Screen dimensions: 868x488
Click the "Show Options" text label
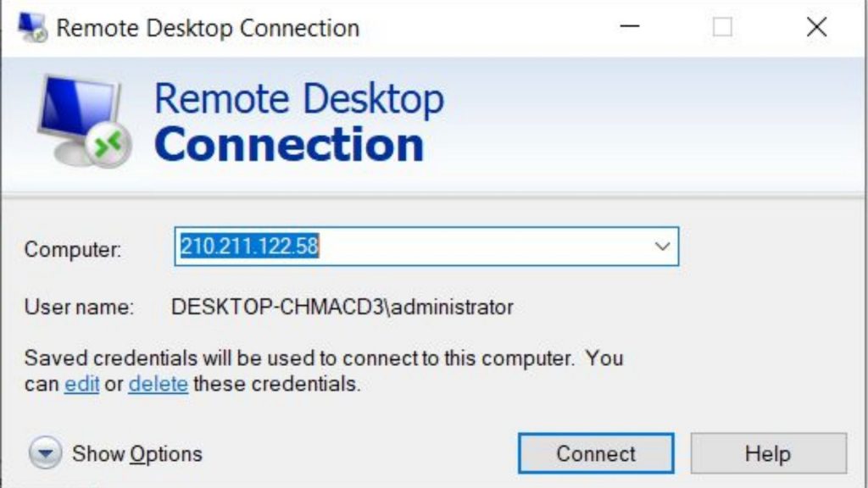[x=137, y=453]
